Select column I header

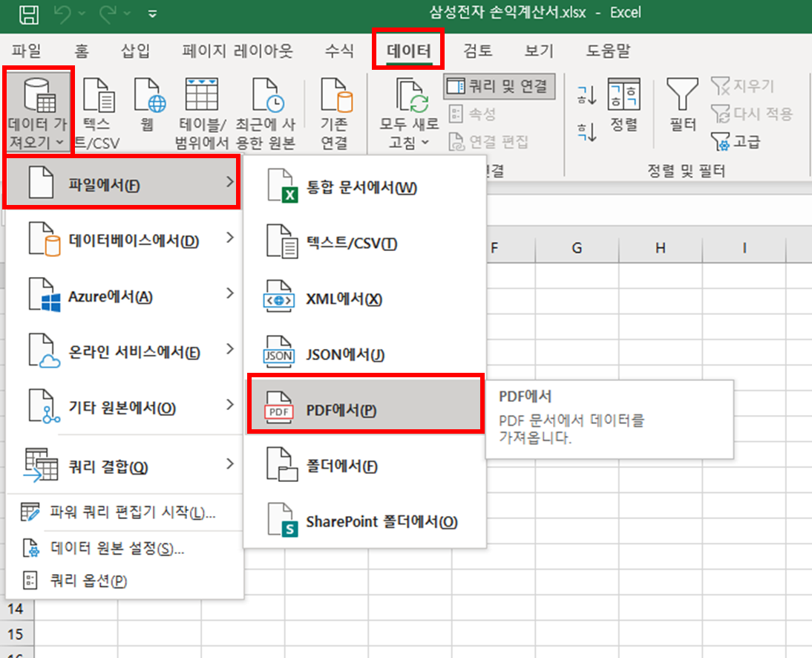(x=744, y=249)
